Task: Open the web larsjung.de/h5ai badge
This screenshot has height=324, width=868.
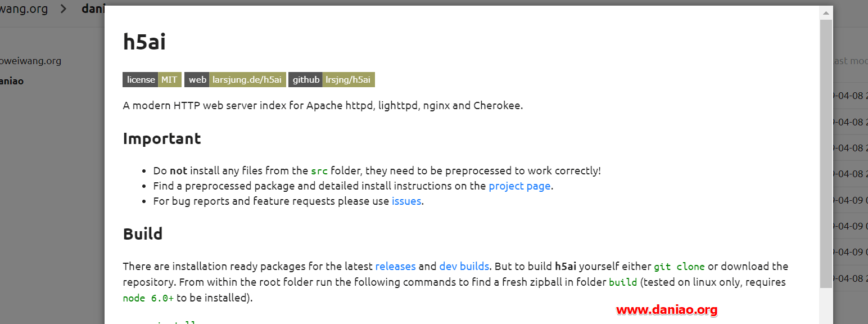Action: [235, 80]
